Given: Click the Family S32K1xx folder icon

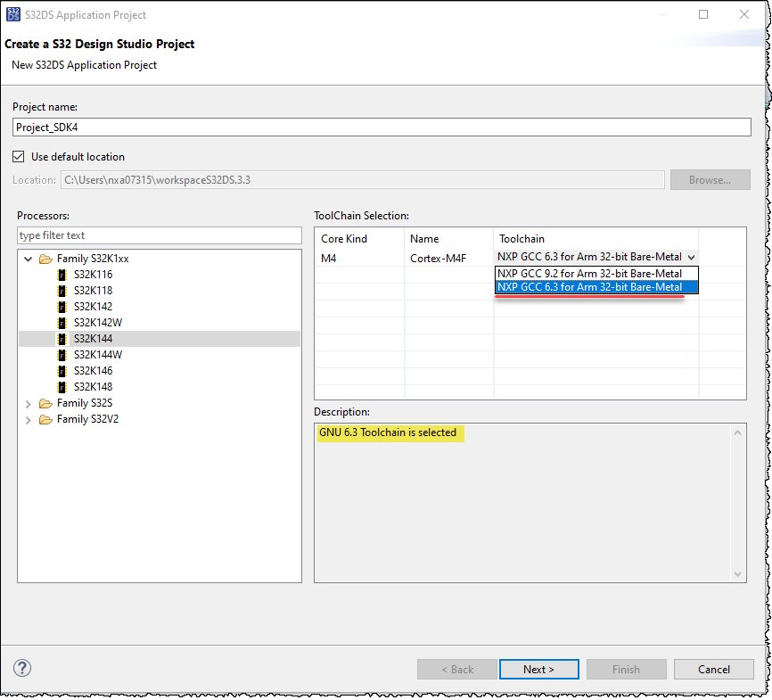Looking at the screenshot, I should [45, 259].
